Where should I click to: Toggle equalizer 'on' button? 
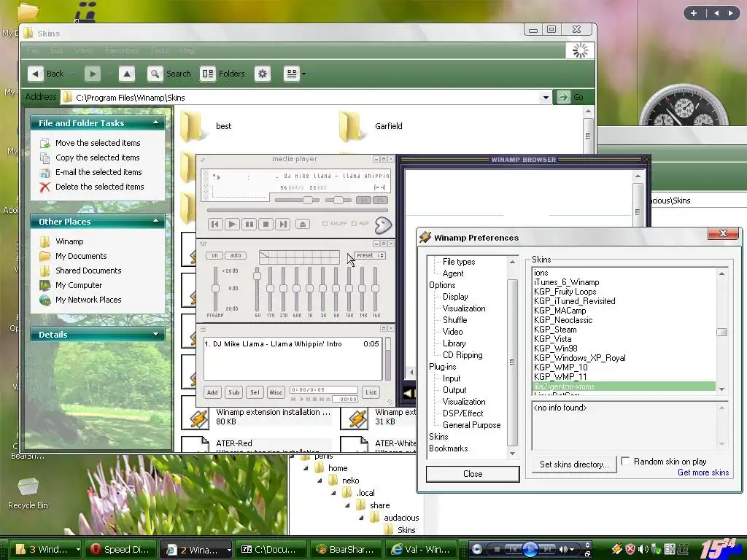[x=214, y=256]
